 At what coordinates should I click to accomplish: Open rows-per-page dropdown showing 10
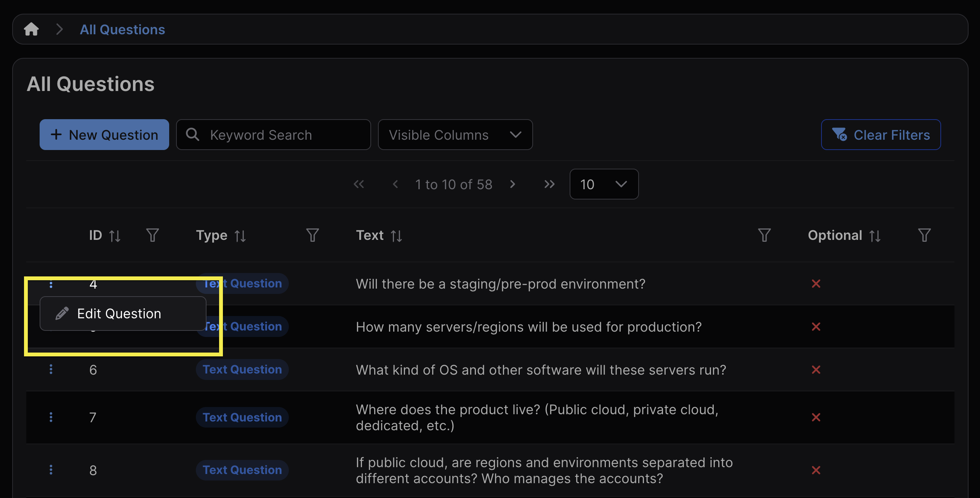tap(604, 185)
